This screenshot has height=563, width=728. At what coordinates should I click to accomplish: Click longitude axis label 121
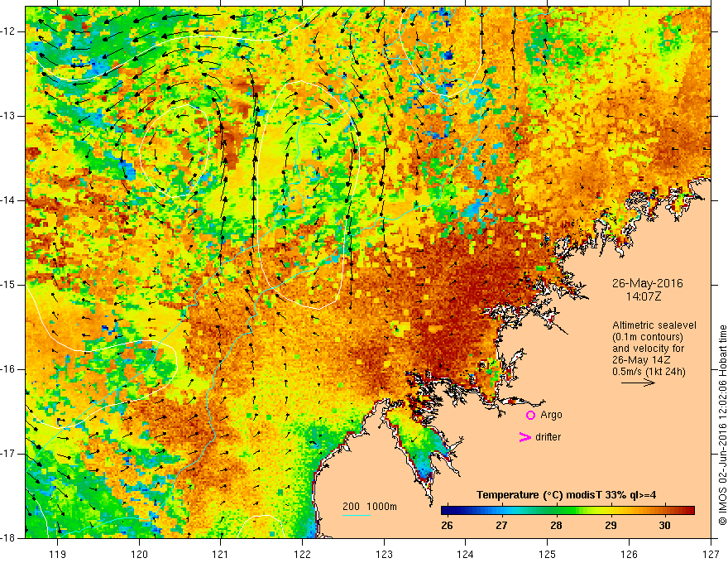221,554
